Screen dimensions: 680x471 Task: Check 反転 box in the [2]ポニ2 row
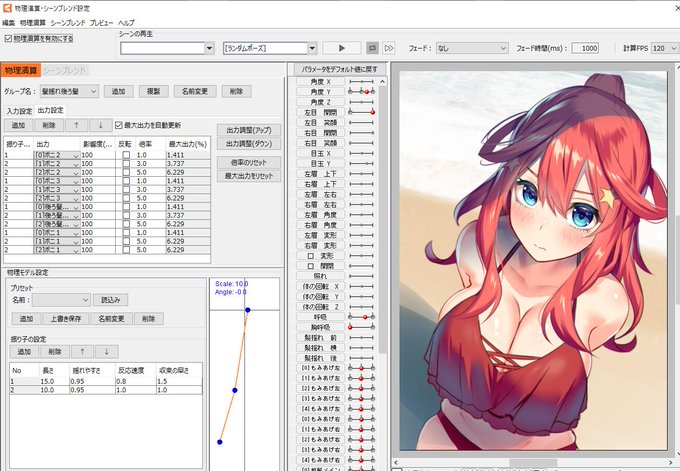point(126,172)
